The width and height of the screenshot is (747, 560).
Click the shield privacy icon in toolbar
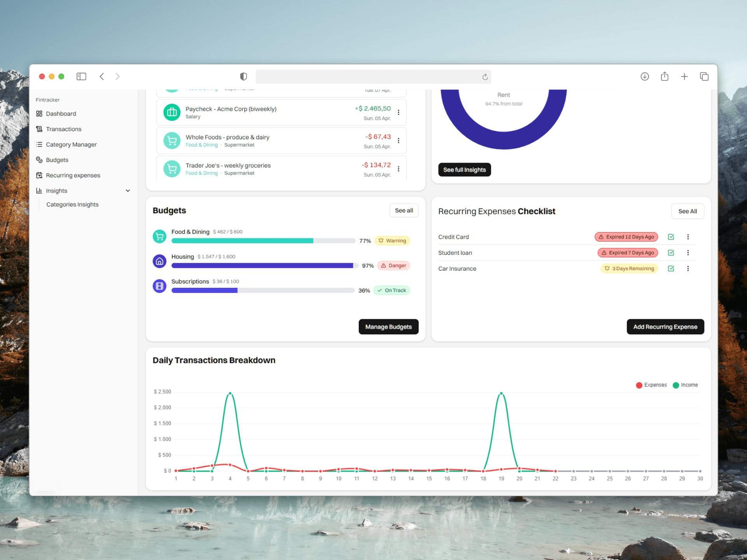[x=244, y=77]
